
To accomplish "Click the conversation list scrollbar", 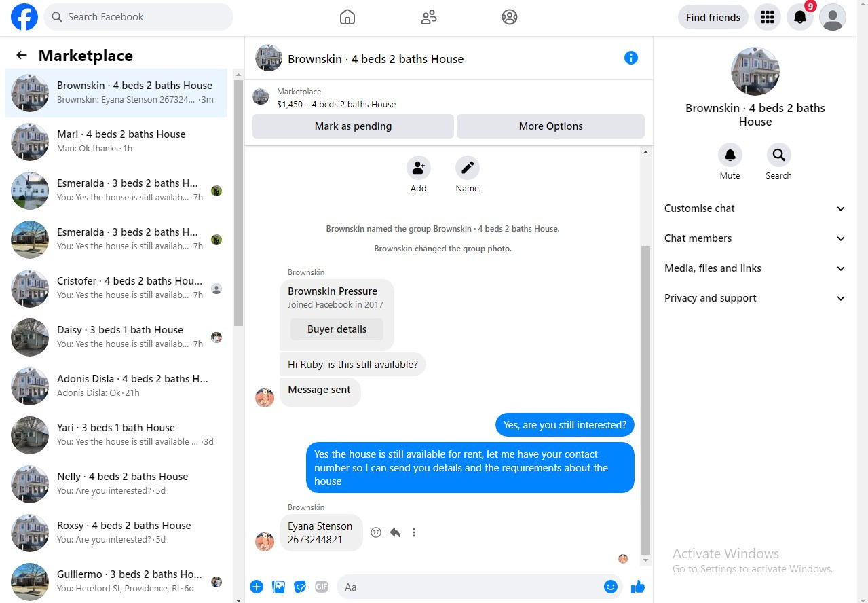I will pyautogui.click(x=238, y=204).
